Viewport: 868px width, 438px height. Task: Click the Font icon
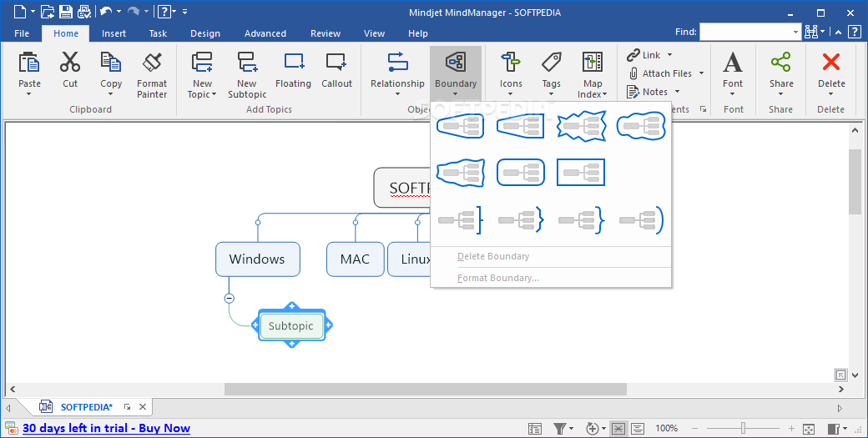coord(733,63)
